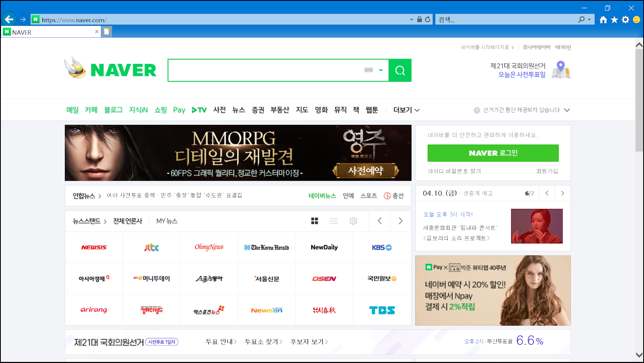
Task: Open newsstand settings gear
Action: coord(353,221)
